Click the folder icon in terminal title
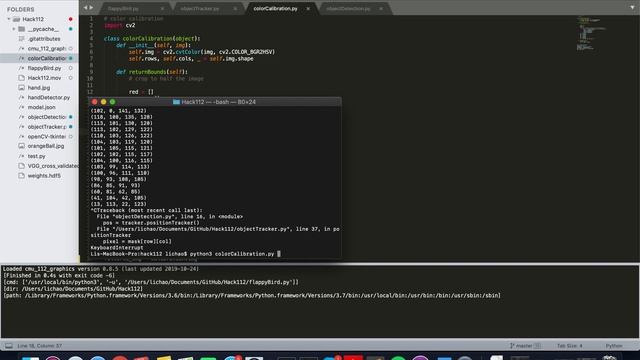Image resolution: width=640 pixels, height=360 pixels. coord(176,102)
